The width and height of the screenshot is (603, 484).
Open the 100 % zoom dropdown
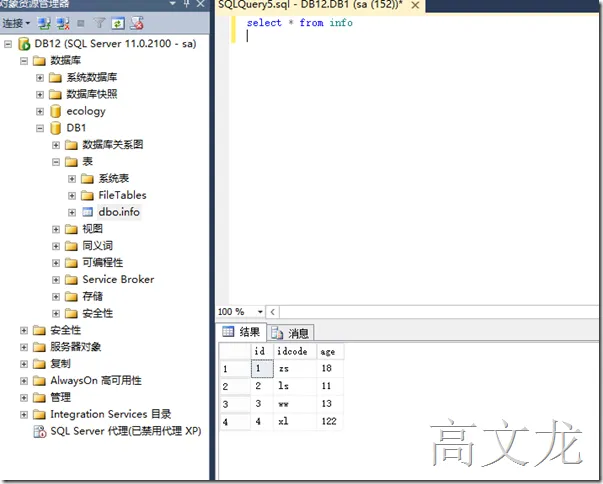coord(260,312)
